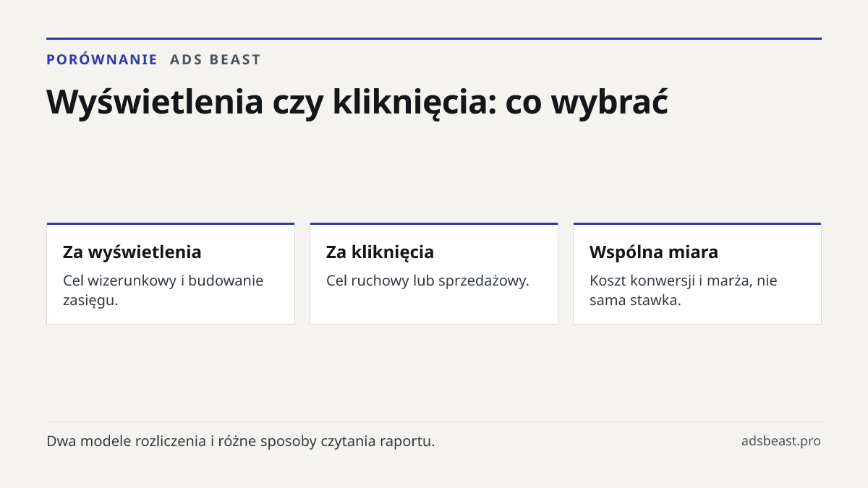Open the "Wspólna miara" card heading
The height and width of the screenshot is (488, 868).
point(654,252)
